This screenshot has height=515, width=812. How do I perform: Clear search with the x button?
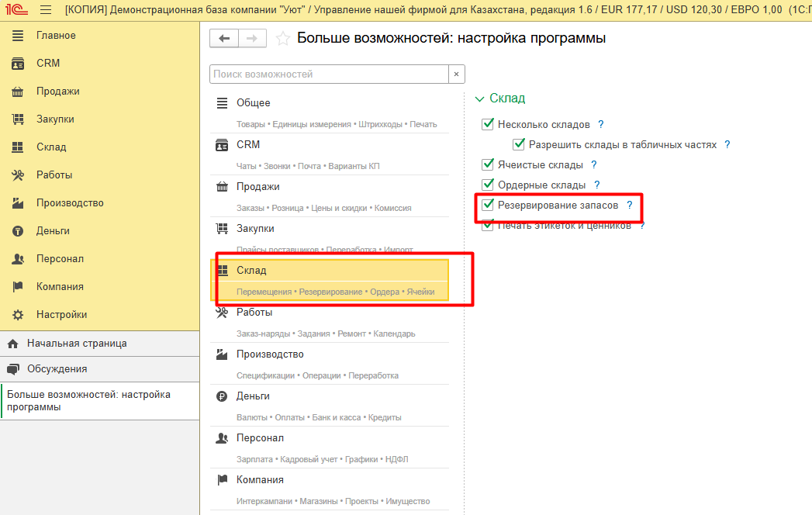(457, 74)
